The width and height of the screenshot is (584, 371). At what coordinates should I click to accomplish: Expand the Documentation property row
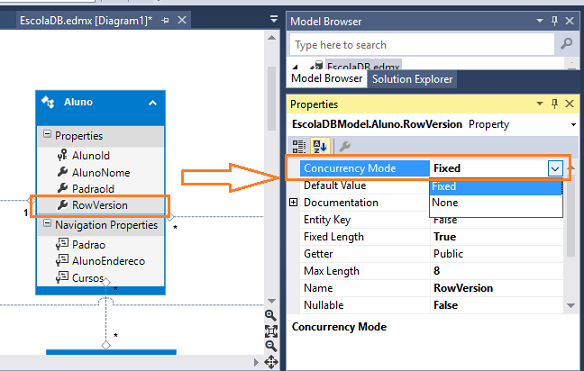tap(293, 202)
